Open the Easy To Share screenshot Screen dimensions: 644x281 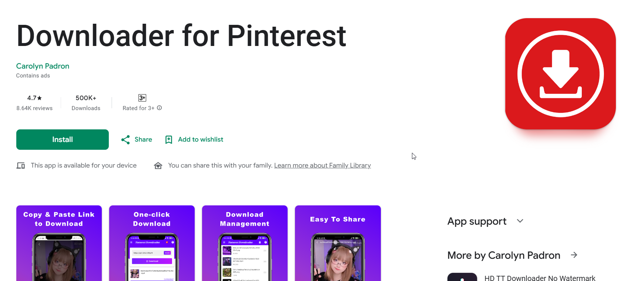[338, 243]
